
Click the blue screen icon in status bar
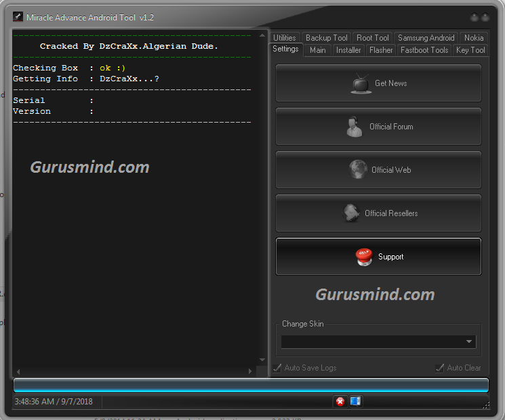pos(355,401)
